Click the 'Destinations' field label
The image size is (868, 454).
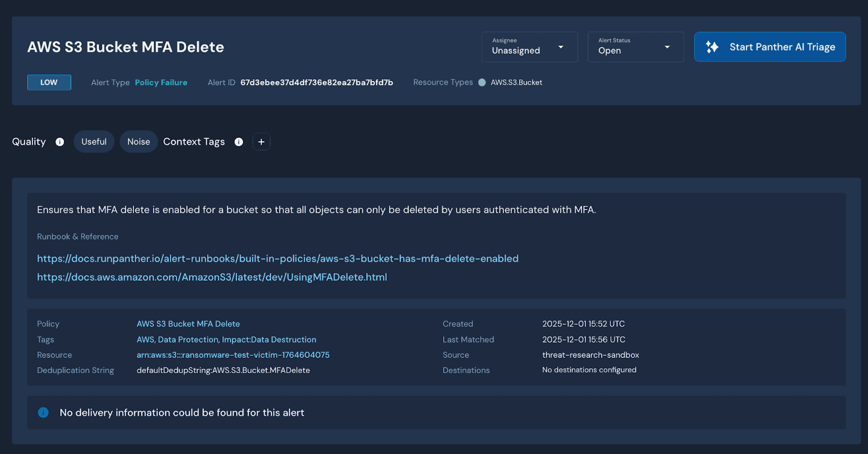466,370
